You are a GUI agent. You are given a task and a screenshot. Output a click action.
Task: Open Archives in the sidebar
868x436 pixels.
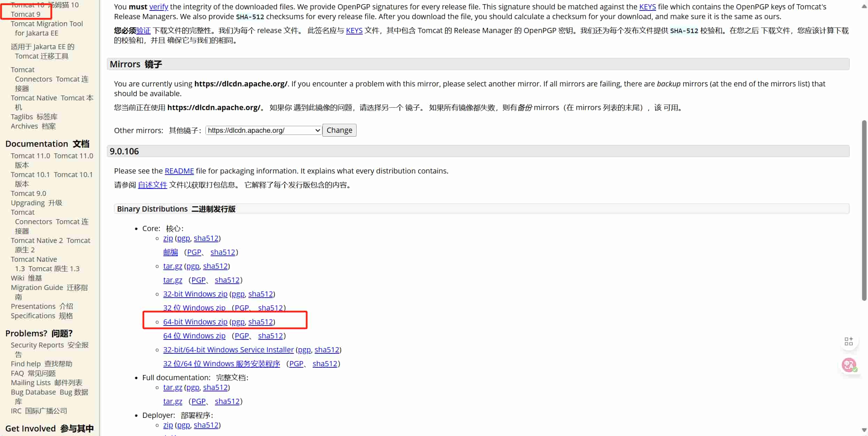point(24,126)
